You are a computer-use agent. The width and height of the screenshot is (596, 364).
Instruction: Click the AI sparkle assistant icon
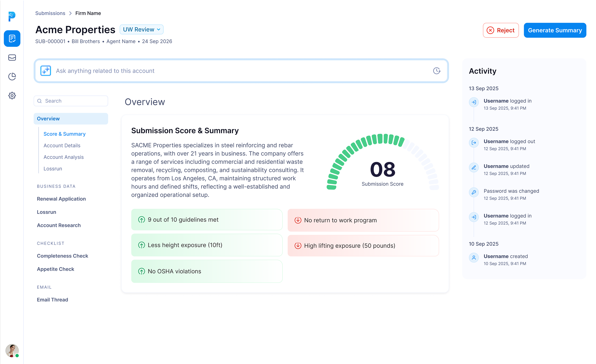pos(45,71)
